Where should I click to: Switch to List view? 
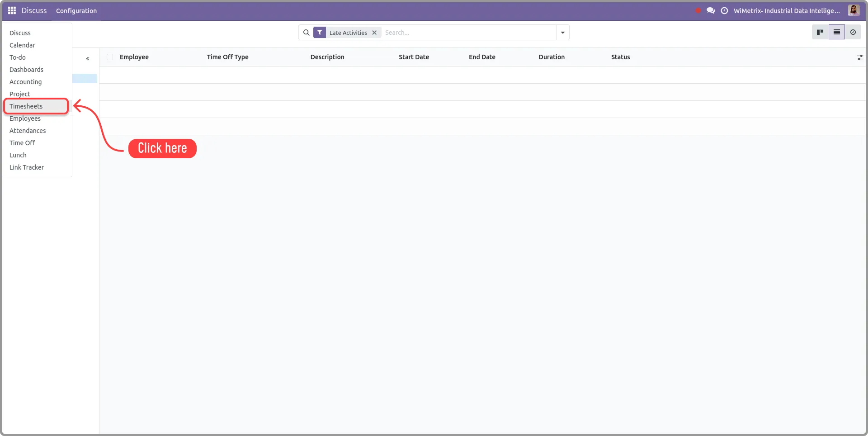(836, 32)
